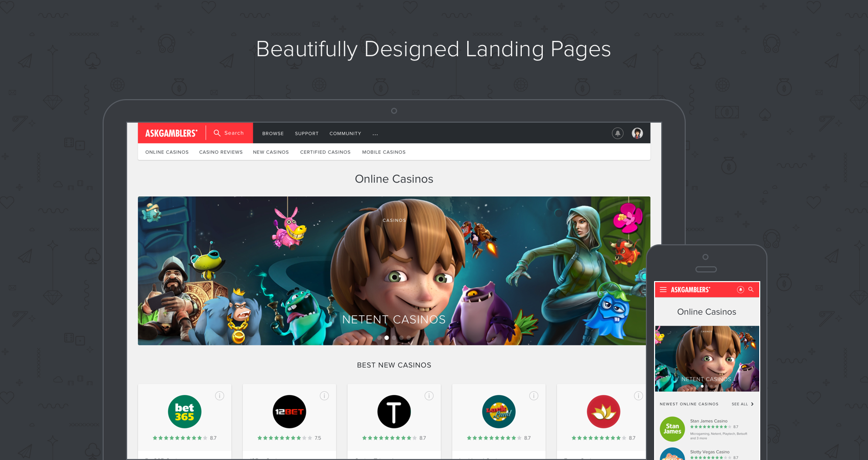Show info for bet365 card
This screenshot has width=868, height=460.
pos(220,396)
